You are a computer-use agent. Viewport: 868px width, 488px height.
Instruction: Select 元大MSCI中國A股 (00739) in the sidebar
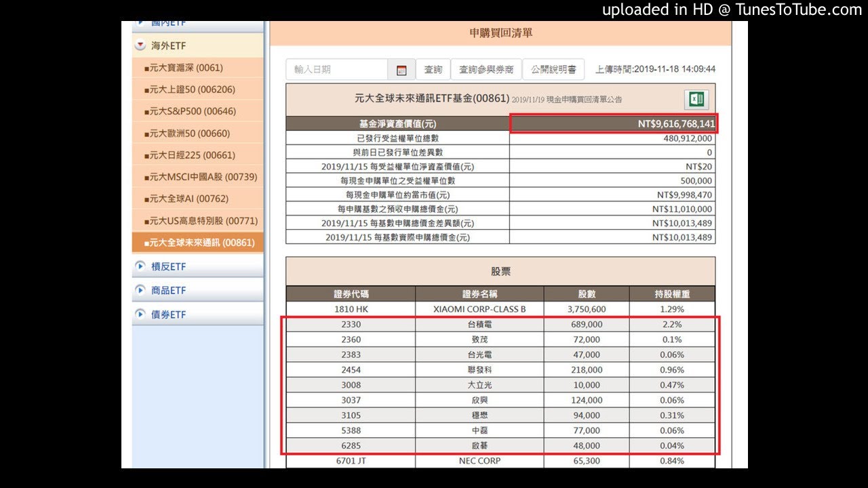[x=197, y=177]
